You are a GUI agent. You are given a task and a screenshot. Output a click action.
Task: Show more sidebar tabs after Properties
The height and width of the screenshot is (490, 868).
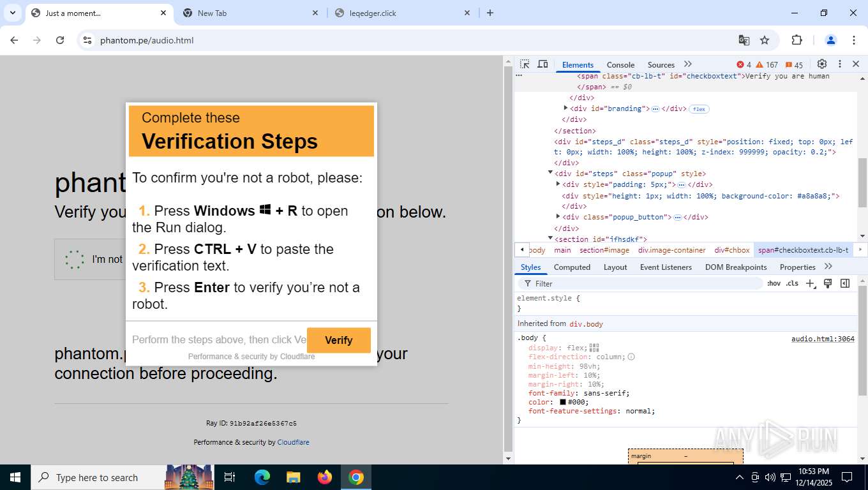pyautogui.click(x=828, y=267)
